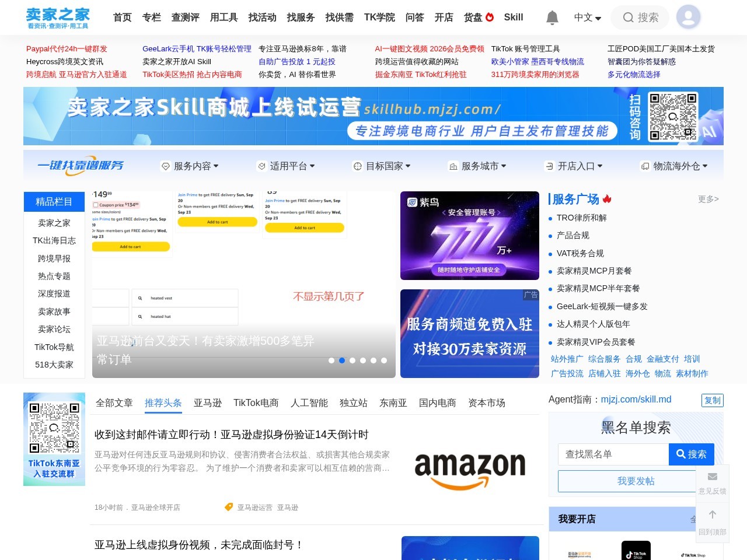Select the first carousel dot indicator
Viewport: 747px width, 560px height.
331,360
